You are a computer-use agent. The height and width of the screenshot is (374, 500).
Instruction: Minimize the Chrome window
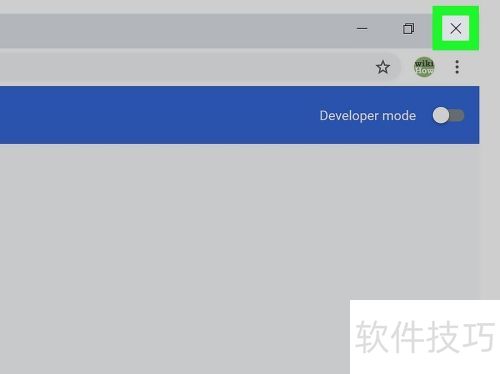coord(362,28)
